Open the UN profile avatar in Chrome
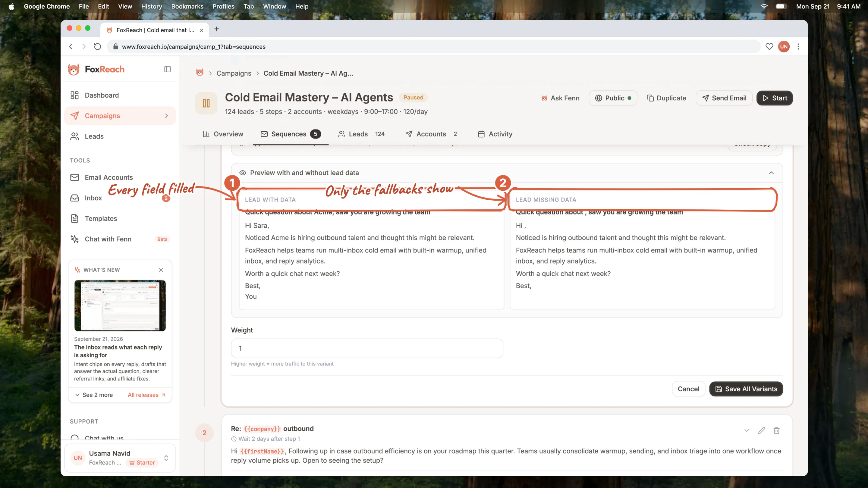Viewport: 868px width, 488px height. 784,46
